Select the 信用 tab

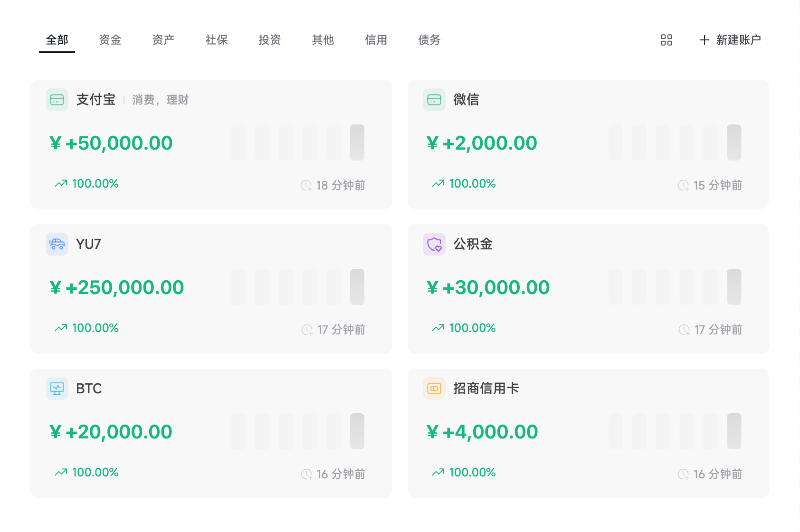pyautogui.click(x=376, y=40)
